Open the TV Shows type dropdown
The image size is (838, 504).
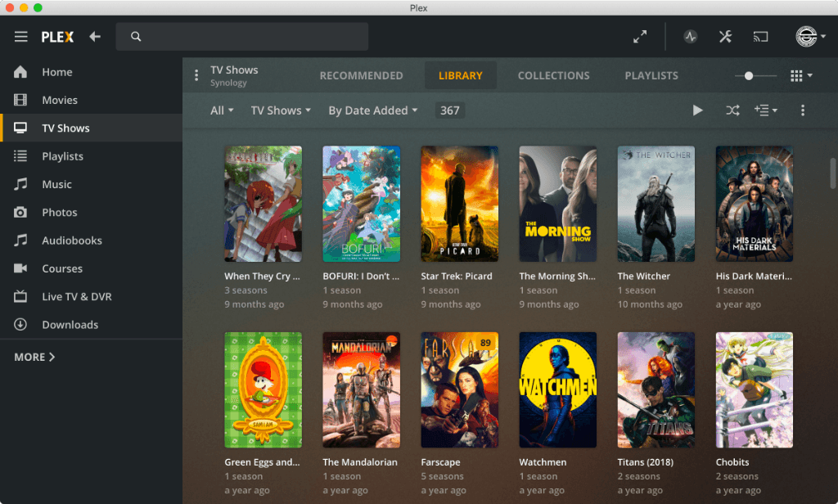(281, 110)
